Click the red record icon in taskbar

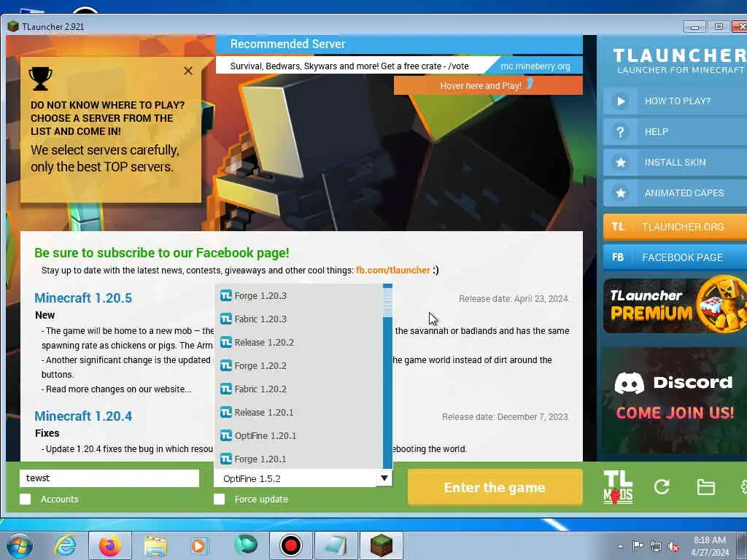290,545
